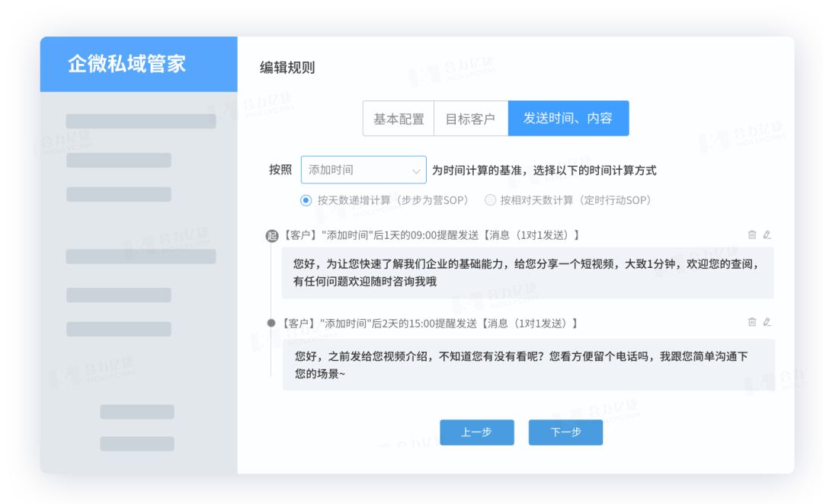Switch to the 基本配置 tab
Image resolution: width=823 pixels, height=504 pixels.
[x=398, y=119]
